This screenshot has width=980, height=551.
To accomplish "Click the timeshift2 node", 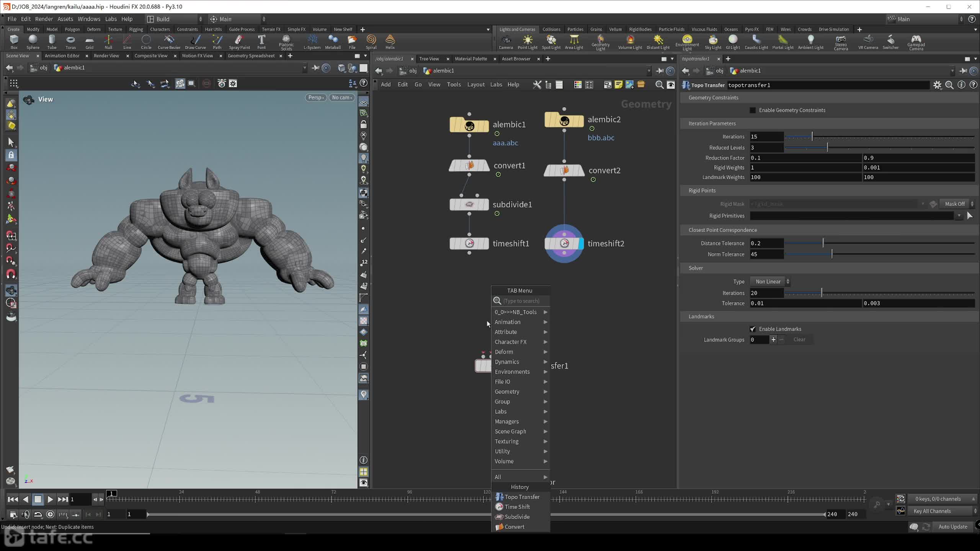I will [x=564, y=243].
